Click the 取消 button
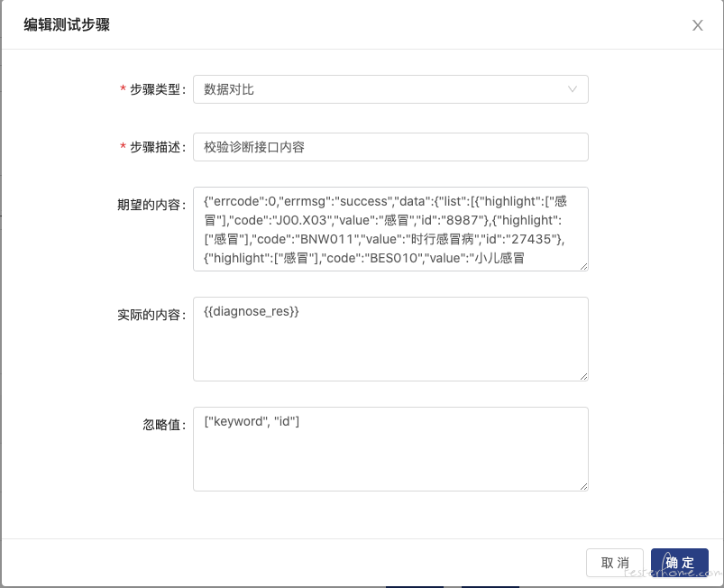 [x=615, y=563]
